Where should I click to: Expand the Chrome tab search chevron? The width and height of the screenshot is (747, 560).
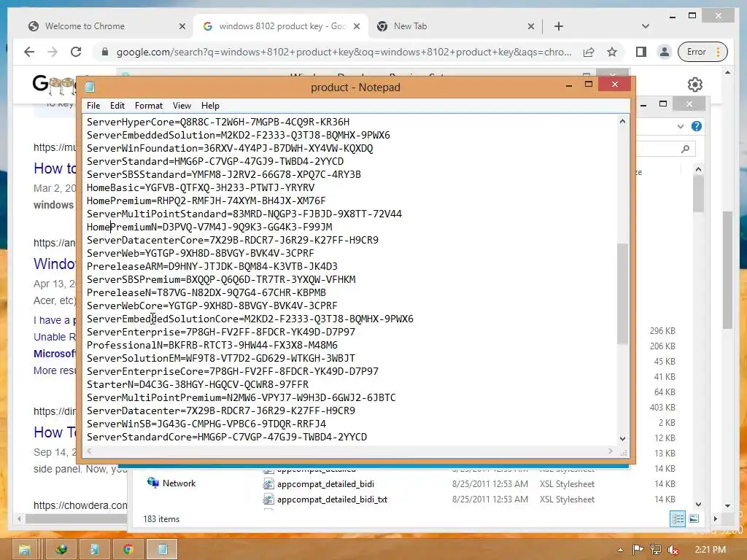click(646, 26)
